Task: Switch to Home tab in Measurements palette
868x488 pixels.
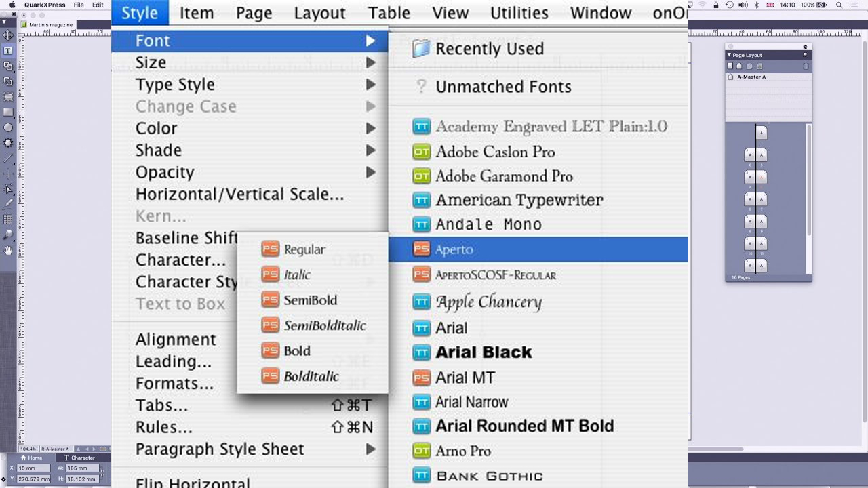Action: click(31, 457)
